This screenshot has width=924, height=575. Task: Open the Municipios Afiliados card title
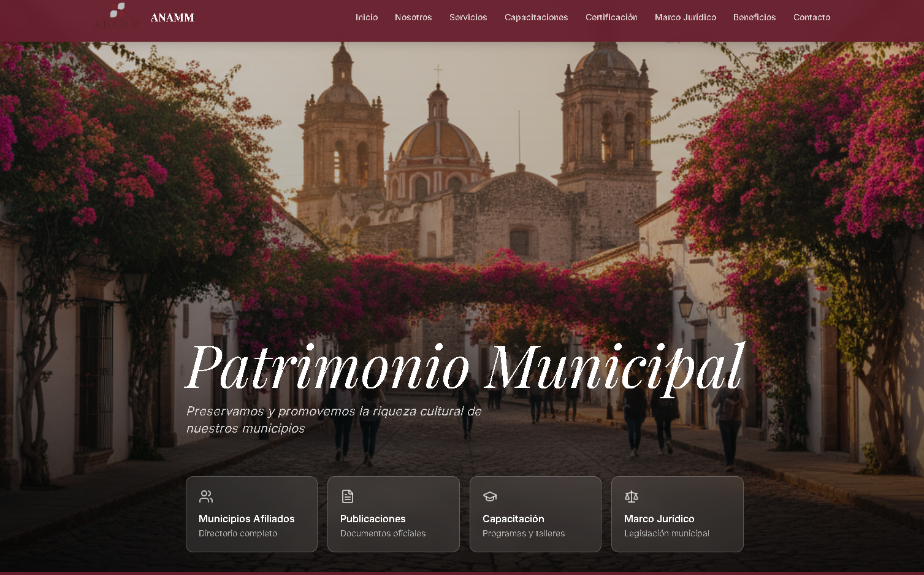(x=246, y=519)
